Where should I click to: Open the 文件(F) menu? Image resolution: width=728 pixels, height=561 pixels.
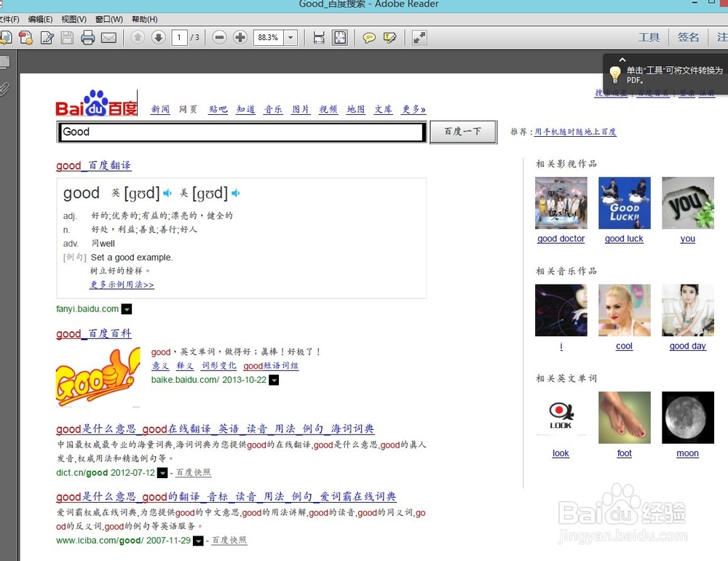pos(9,19)
